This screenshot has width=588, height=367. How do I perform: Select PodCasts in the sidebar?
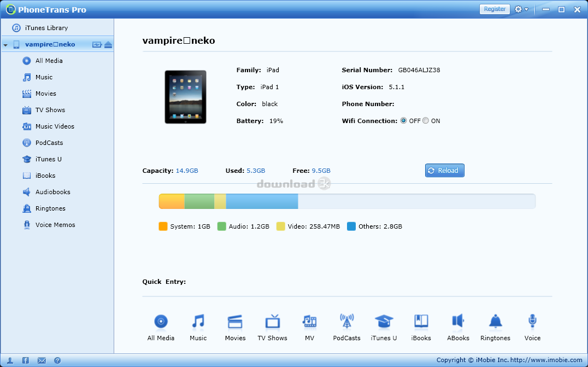click(x=49, y=143)
